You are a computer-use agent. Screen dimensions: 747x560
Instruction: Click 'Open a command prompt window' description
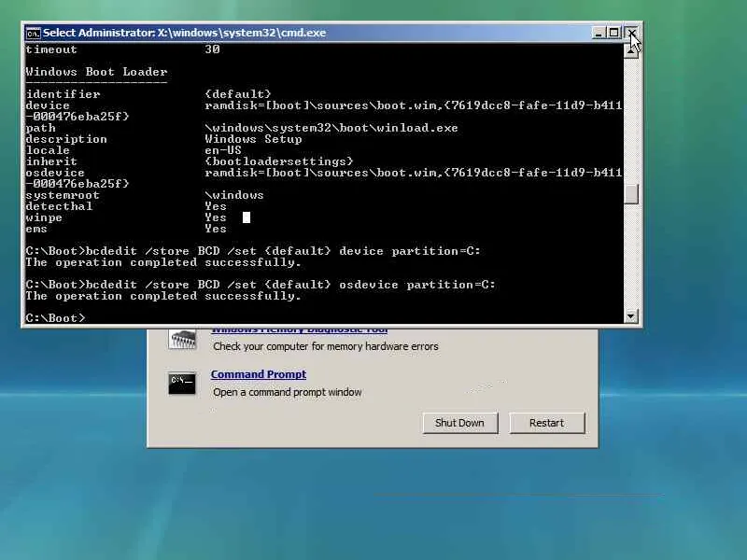[x=288, y=392]
